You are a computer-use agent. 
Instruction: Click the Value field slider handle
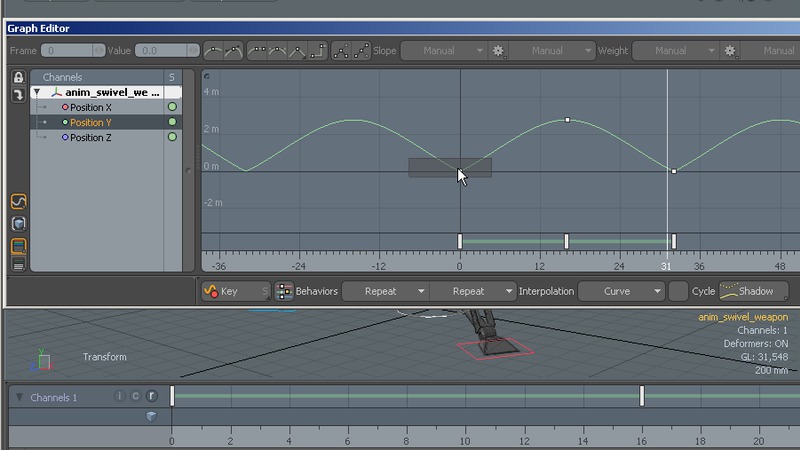[193, 51]
